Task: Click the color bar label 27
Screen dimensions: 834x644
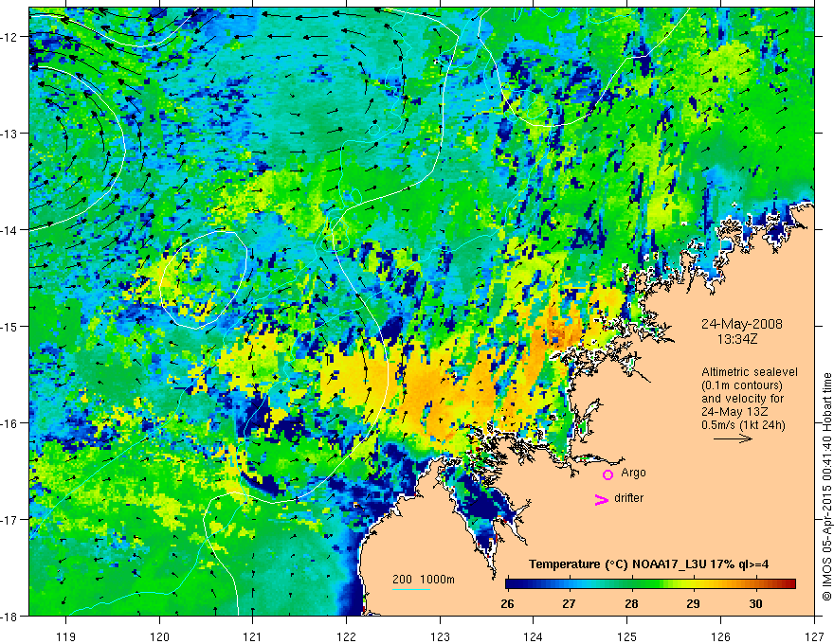Action: pyautogui.click(x=570, y=604)
